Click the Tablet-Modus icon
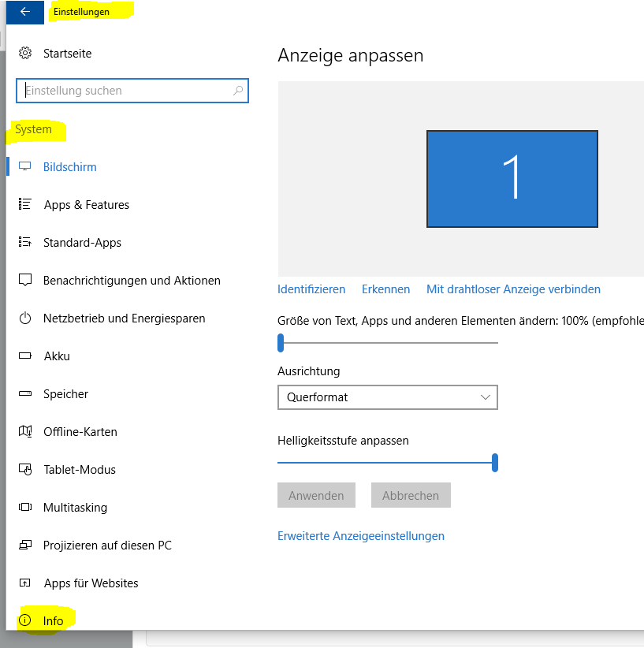 pos(25,470)
